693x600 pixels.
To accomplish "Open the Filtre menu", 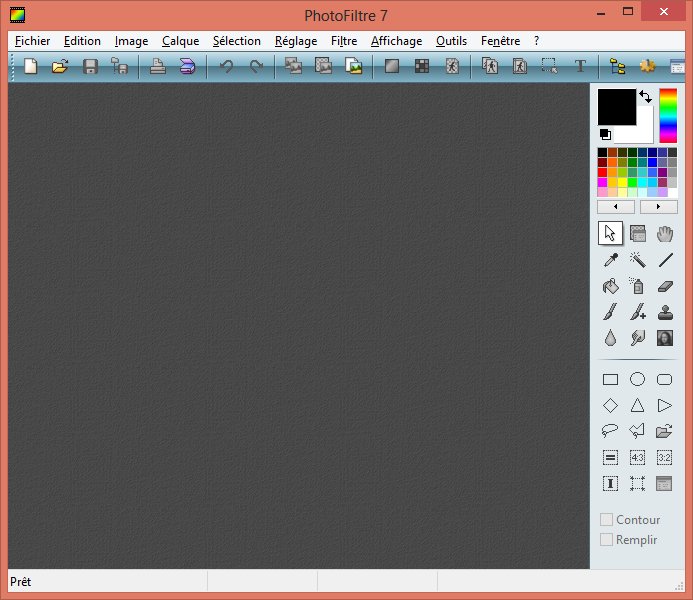I will click(343, 41).
